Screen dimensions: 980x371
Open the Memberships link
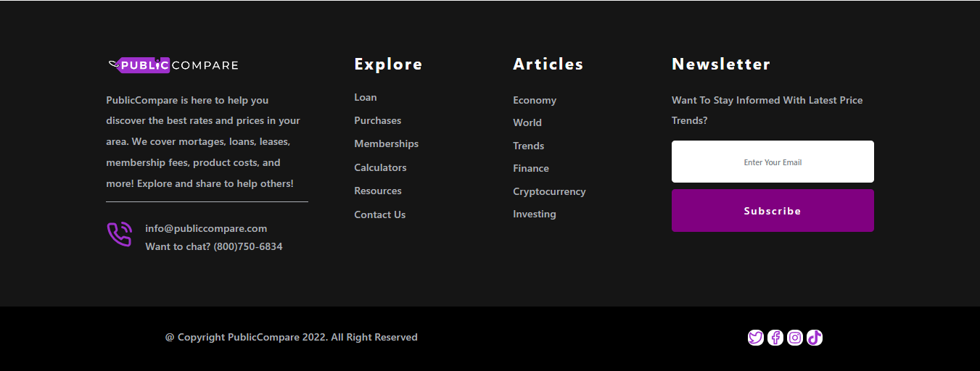pos(387,143)
